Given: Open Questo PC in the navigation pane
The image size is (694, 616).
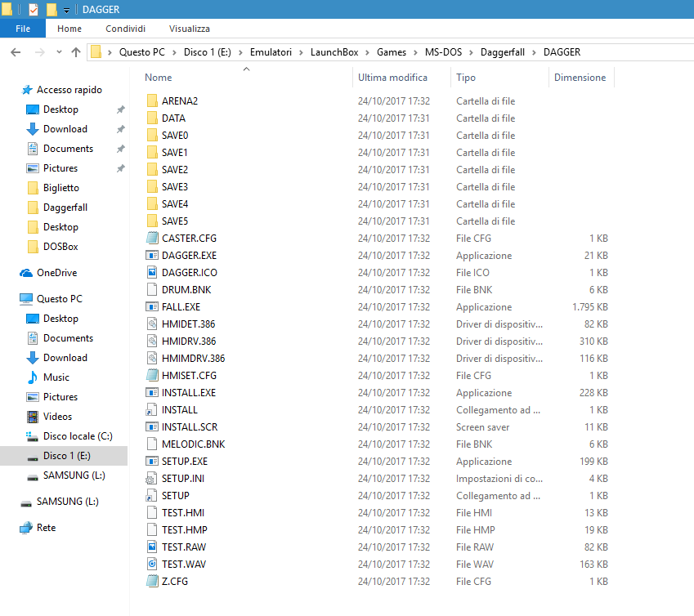Looking at the screenshot, I should tap(51, 299).
